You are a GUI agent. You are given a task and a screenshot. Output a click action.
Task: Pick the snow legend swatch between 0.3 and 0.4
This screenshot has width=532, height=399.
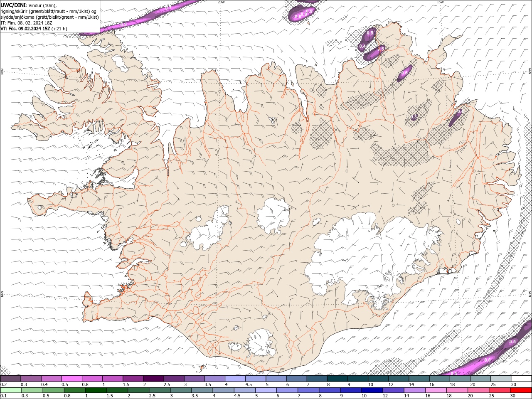coord(31,379)
